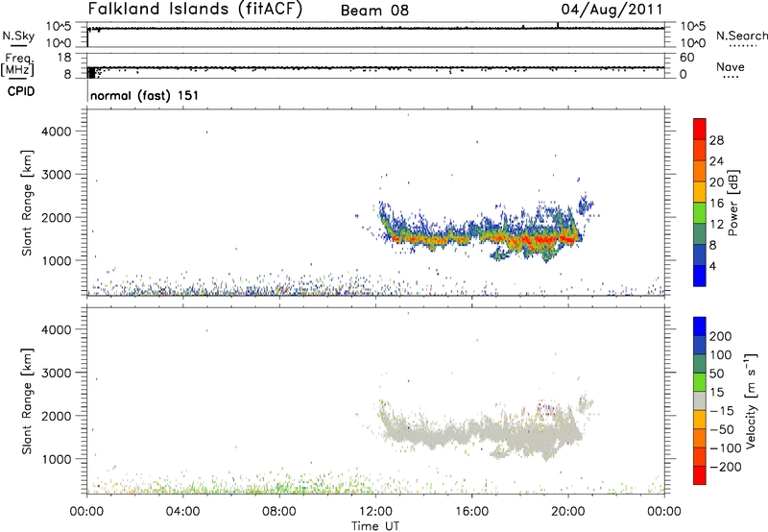Image resolution: width=768 pixels, height=532 pixels.
Task: Click the 'CPID' label
Action: pos(21,91)
